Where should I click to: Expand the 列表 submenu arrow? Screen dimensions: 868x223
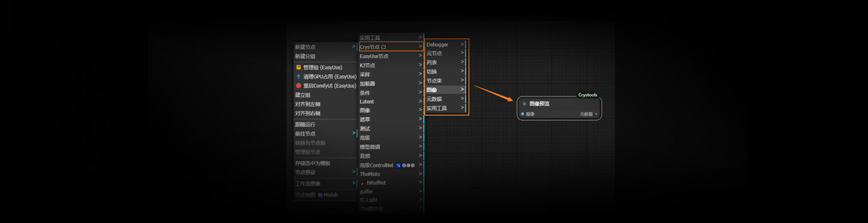tap(463, 62)
